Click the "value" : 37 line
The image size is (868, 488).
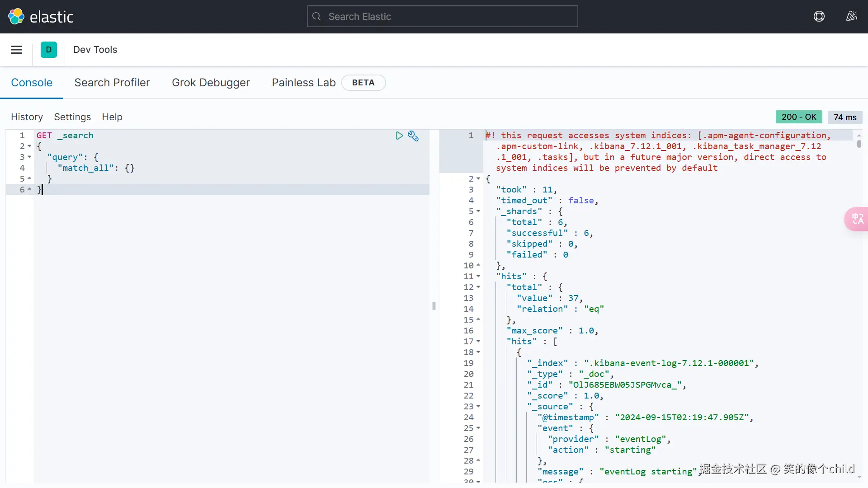pyautogui.click(x=550, y=298)
